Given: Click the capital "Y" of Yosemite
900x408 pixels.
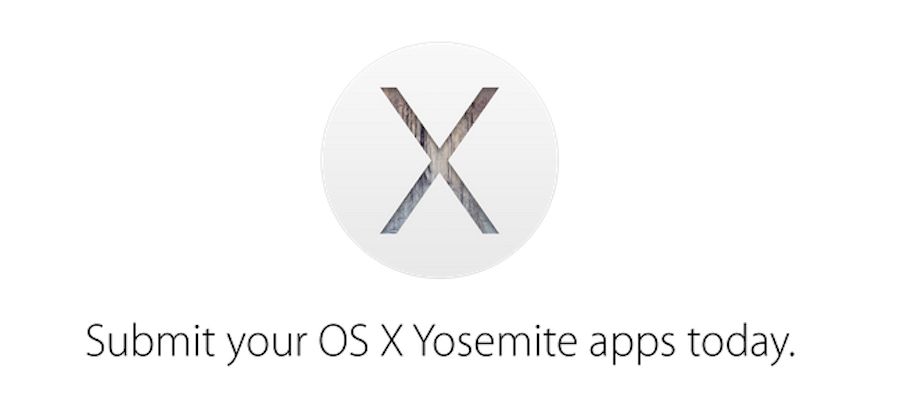Looking at the screenshot, I should [427, 341].
